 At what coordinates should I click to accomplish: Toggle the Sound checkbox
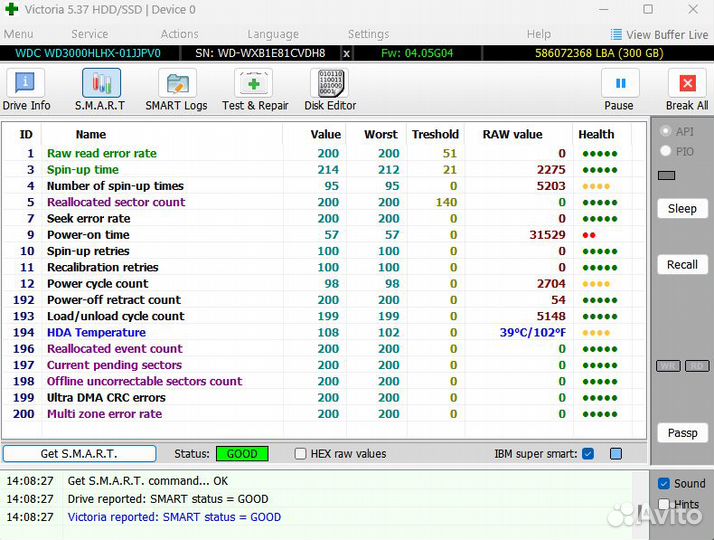click(x=664, y=484)
